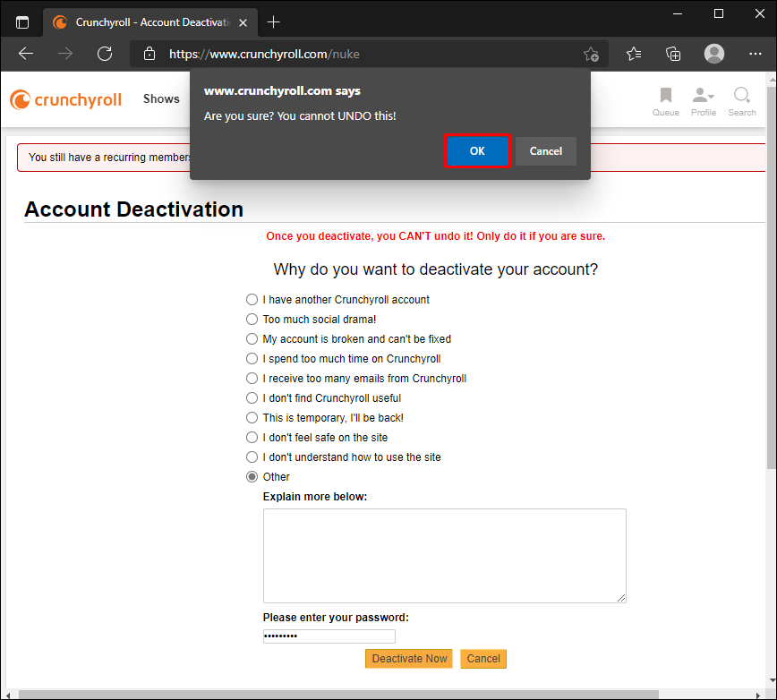Image resolution: width=777 pixels, height=700 pixels.
Task: Open the Profile dropdown
Action: point(704,101)
